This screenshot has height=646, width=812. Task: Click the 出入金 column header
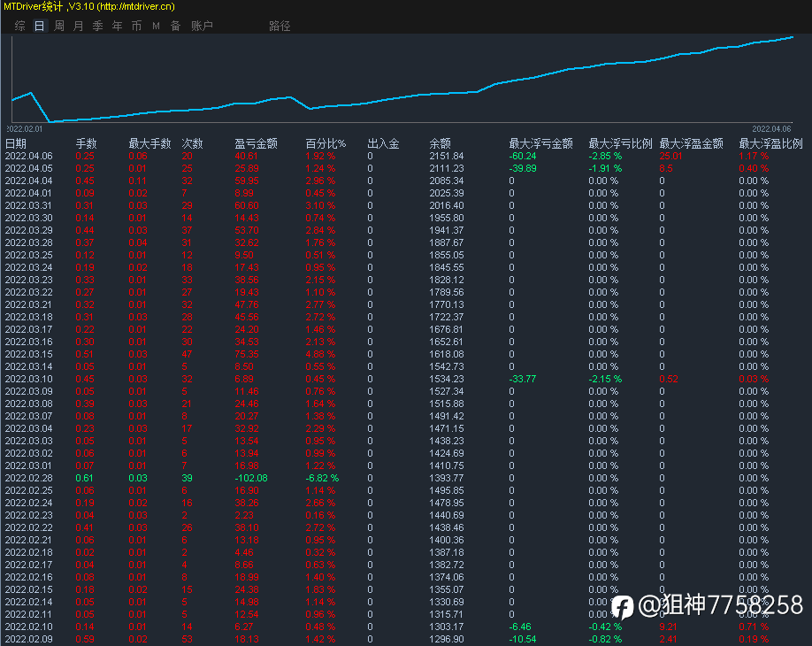[x=383, y=143]
